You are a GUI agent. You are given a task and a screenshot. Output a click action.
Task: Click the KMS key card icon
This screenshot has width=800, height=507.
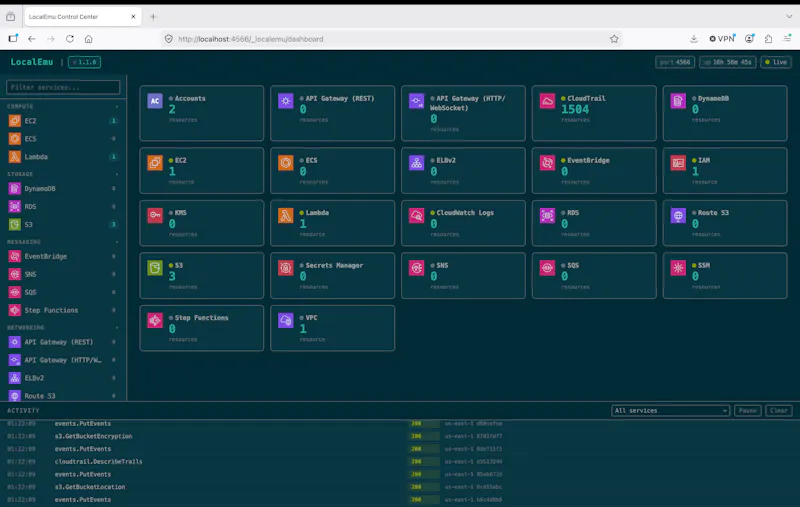(x=155, y=215)
